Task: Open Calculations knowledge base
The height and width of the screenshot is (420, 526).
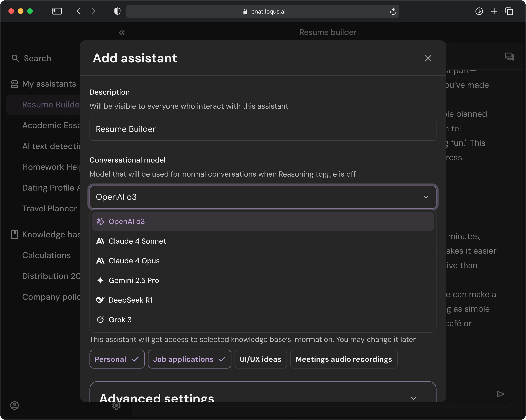Action: click(x=46, y=255)
